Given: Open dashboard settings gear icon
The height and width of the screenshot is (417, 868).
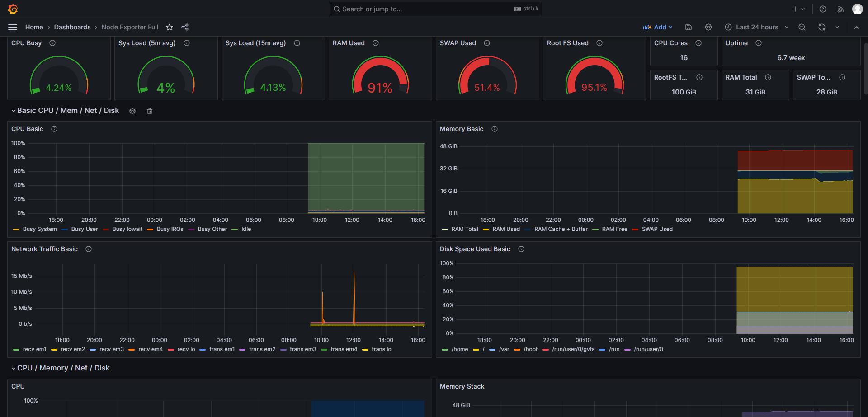Looking at the screenshot, I should (708, 27).
